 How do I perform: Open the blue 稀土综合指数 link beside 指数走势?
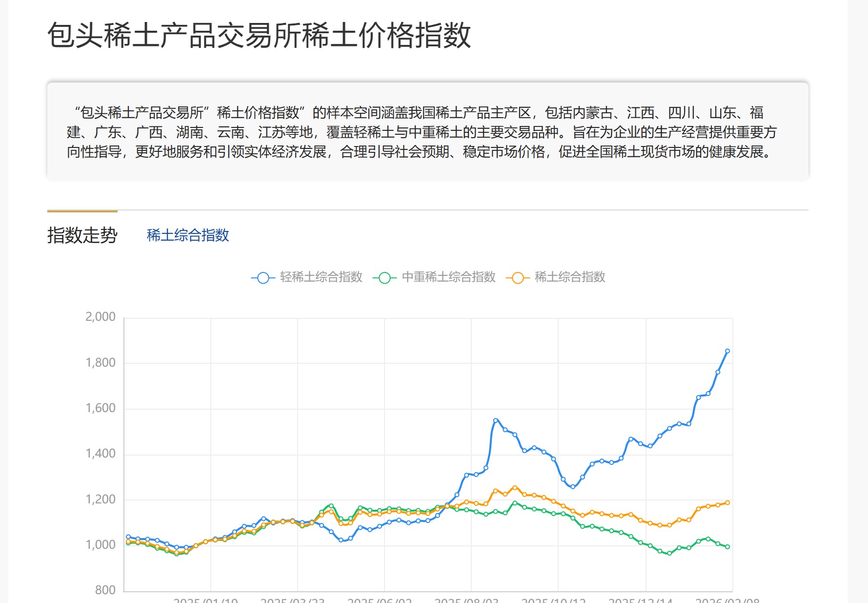(188, 235)
